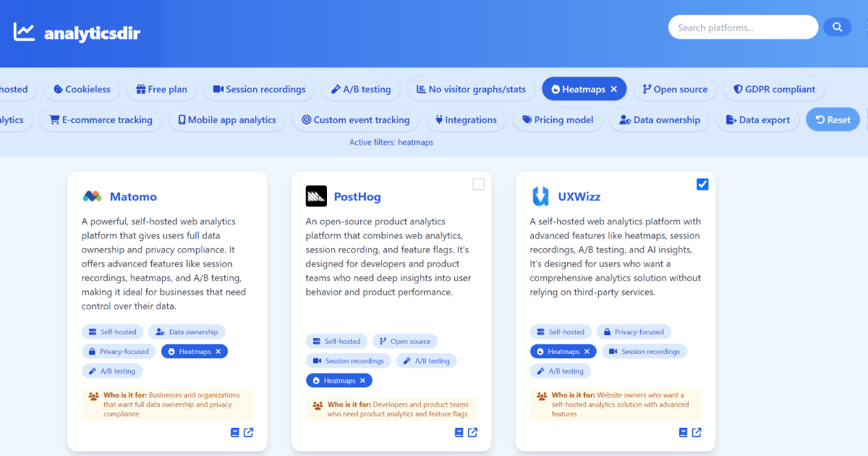Open the Data export filter

pos(757,120)
